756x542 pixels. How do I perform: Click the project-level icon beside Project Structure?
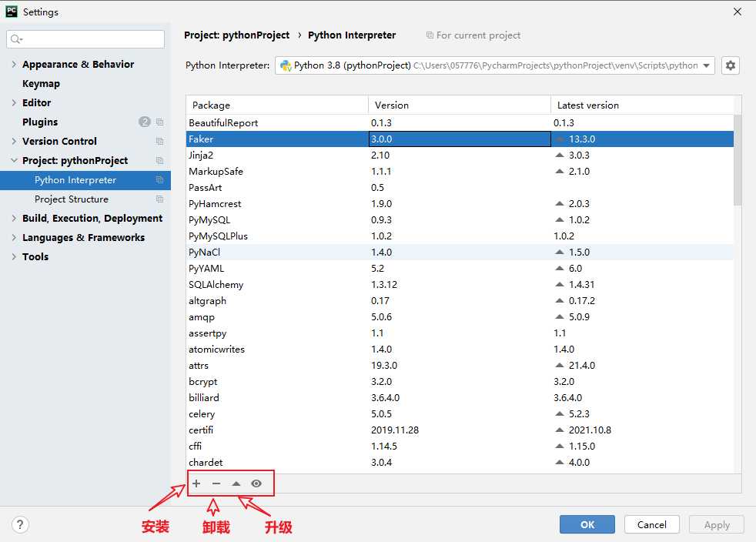coord(159,199)
